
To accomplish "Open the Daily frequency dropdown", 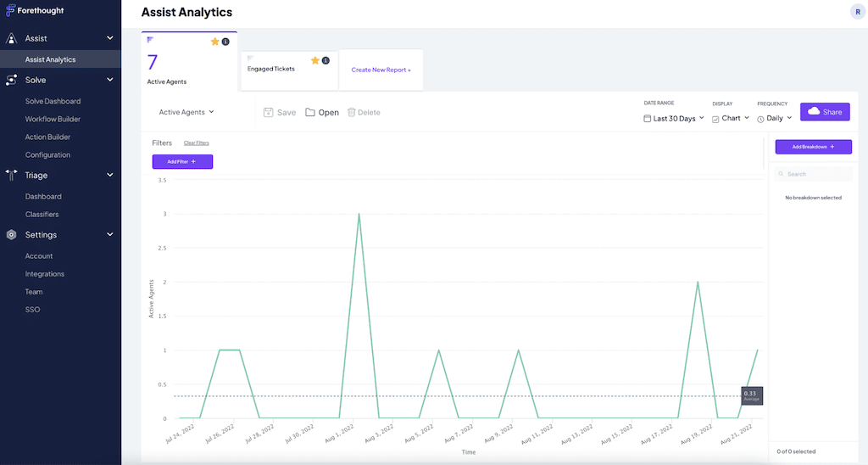I will point(775,119).
